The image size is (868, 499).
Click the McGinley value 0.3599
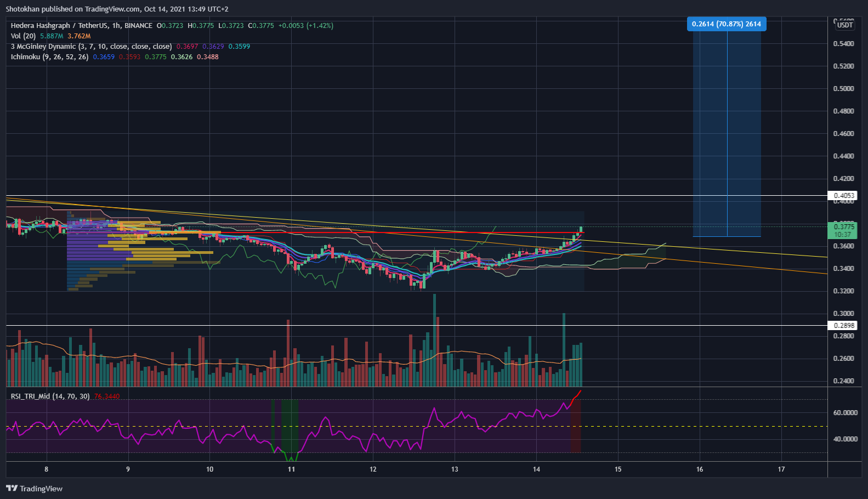pyautogui.click(x=239, y=47)
